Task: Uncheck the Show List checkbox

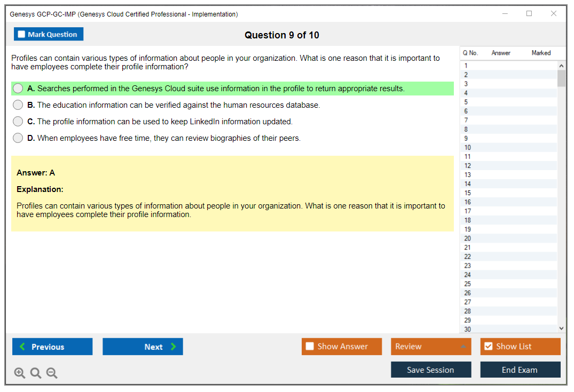Action: pyautogui.click(x=488, y=347)
